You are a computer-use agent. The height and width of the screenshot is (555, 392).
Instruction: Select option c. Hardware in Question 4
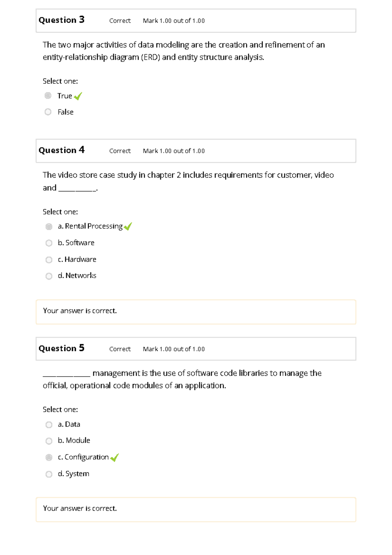coord(49,259)
